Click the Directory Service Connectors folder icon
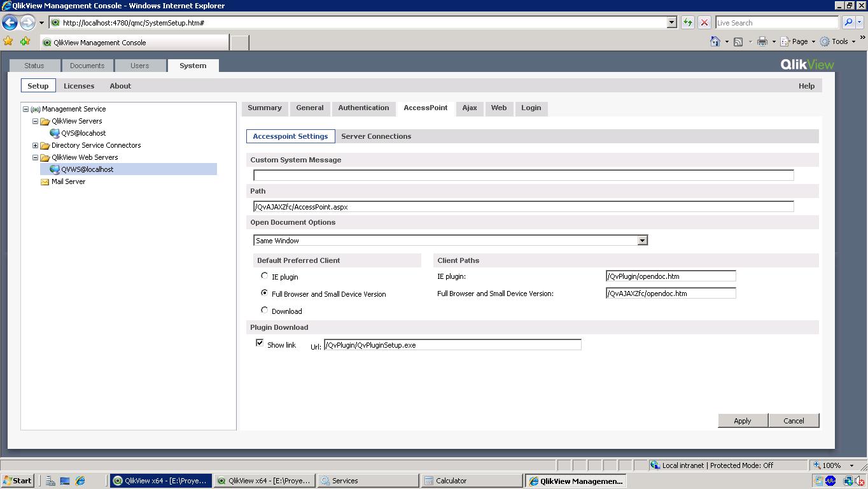868x489 pixels. (x=45, y=145)
